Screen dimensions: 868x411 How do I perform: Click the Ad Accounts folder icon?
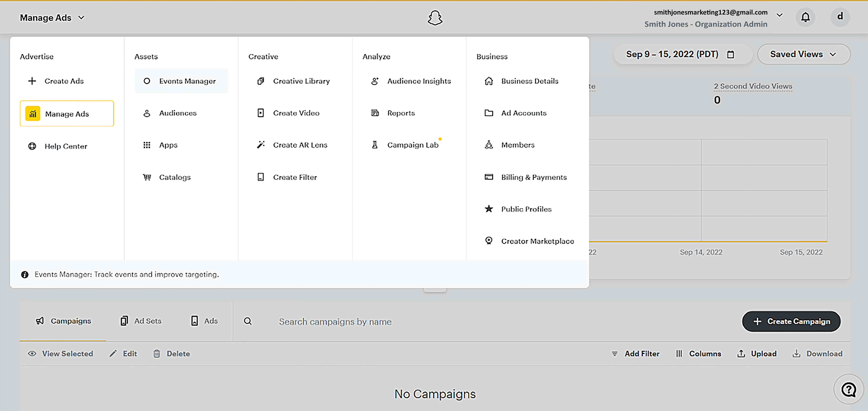(x=489, y=113)
